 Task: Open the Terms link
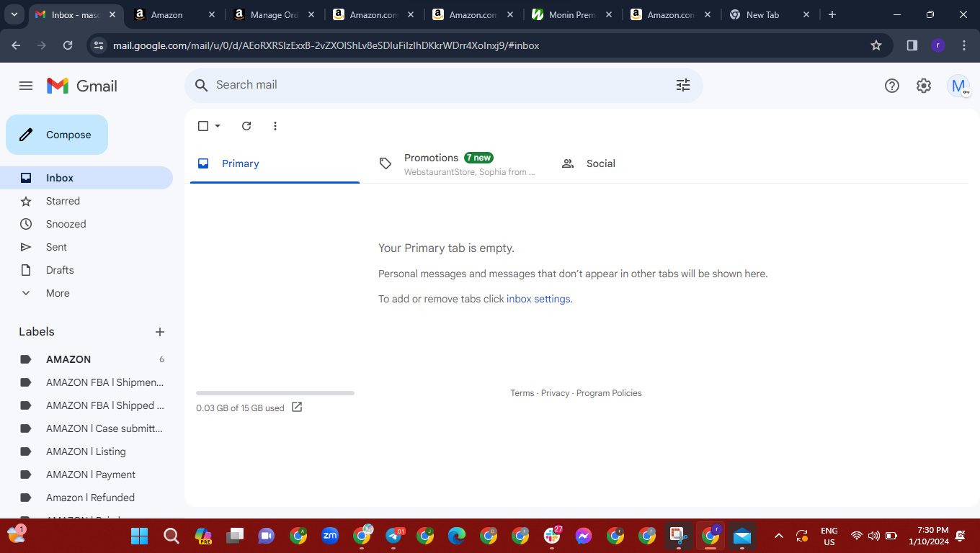[x=522, y=393]
